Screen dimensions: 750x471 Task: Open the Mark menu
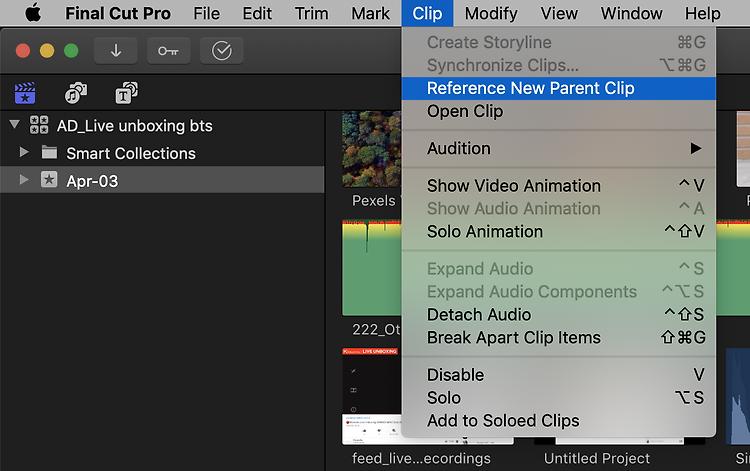tap(371, 13)
